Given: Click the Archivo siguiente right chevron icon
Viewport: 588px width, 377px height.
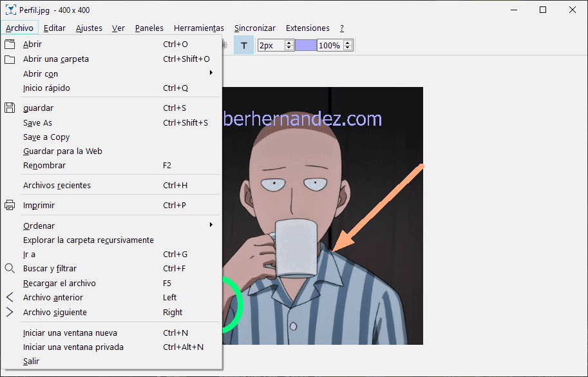Looking at the screenshot, I should 10,312.
